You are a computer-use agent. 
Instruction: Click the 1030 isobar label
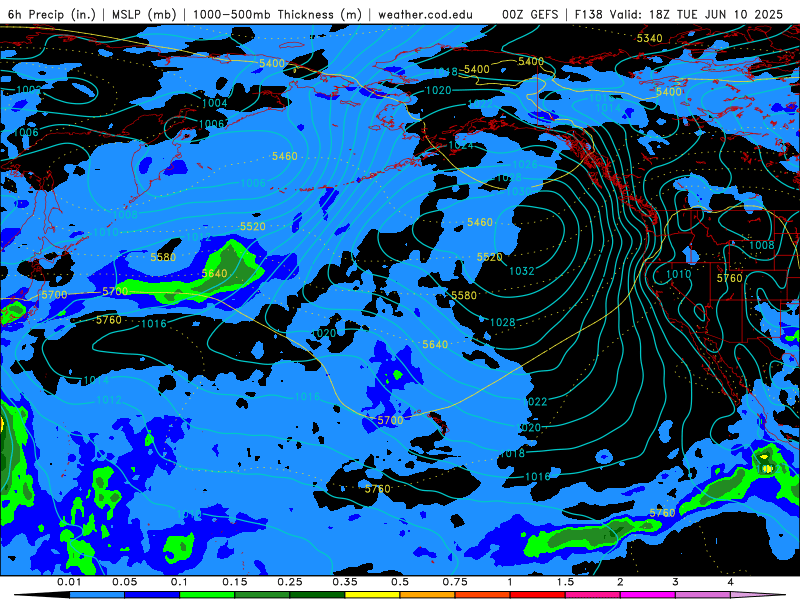[x=518, y=191]
